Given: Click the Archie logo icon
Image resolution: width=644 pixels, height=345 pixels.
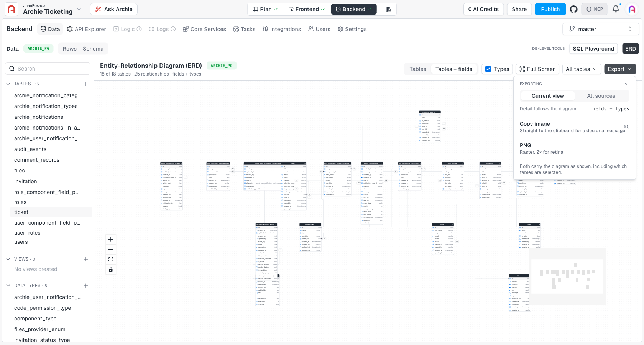Looking at the screenshot, I should pos(11,9).
